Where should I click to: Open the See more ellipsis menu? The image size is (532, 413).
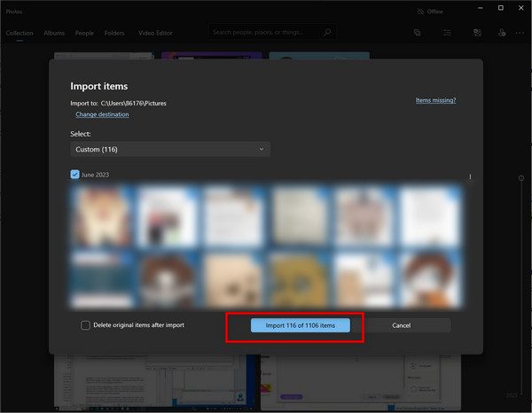[x=520, y=33]
